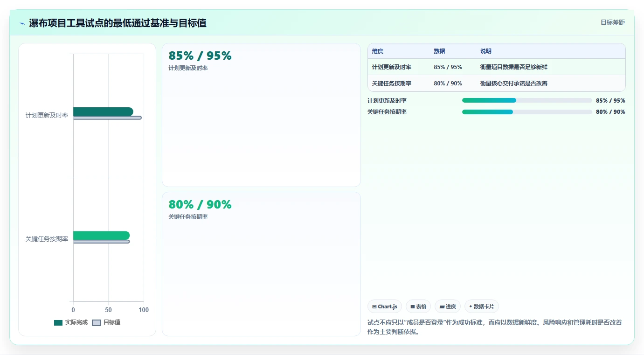
Task: Click the 衡量核心交付承诺是否改善 description cell
Action: (x=514, y=84)
